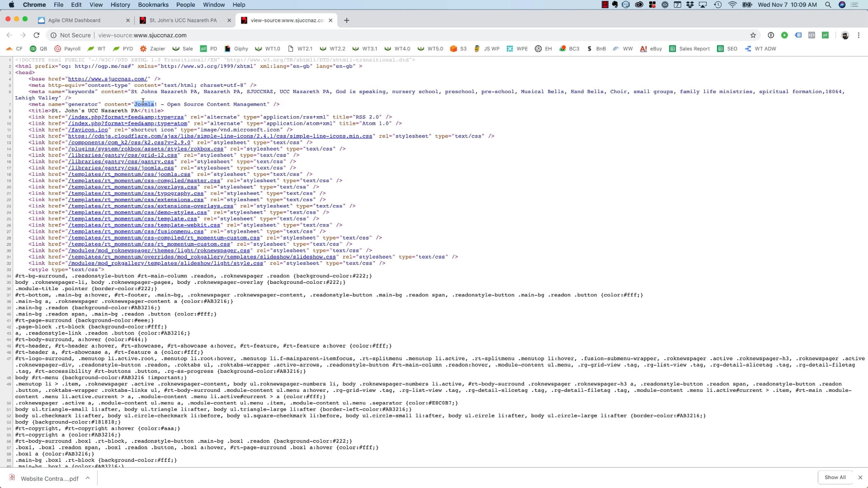Open macOS Spotlight search icon
The height and width of the screenshot is (488, 868).
828,5
